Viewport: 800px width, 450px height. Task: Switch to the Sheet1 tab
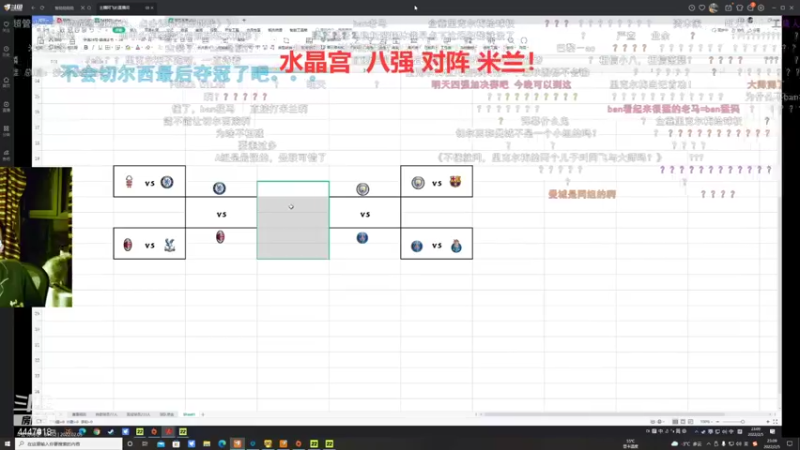point(189,414)
